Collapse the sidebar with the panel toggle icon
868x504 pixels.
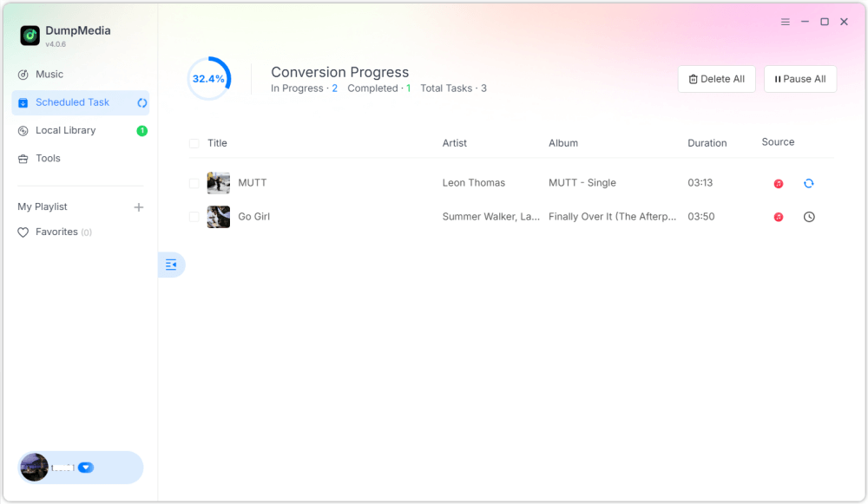(x=171, y=265)
